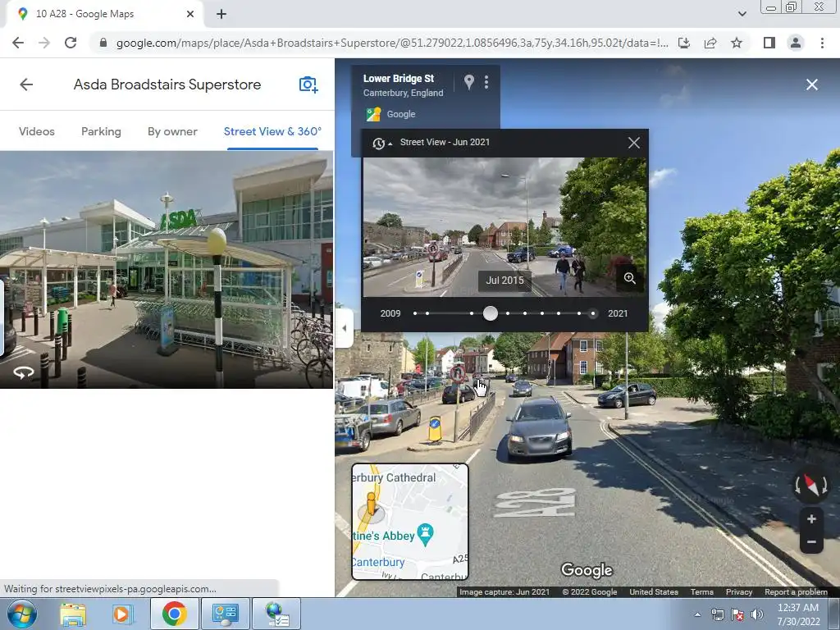840x630 pixels.
Task: Open the Google contributor link
Action: tap(401, 114)
